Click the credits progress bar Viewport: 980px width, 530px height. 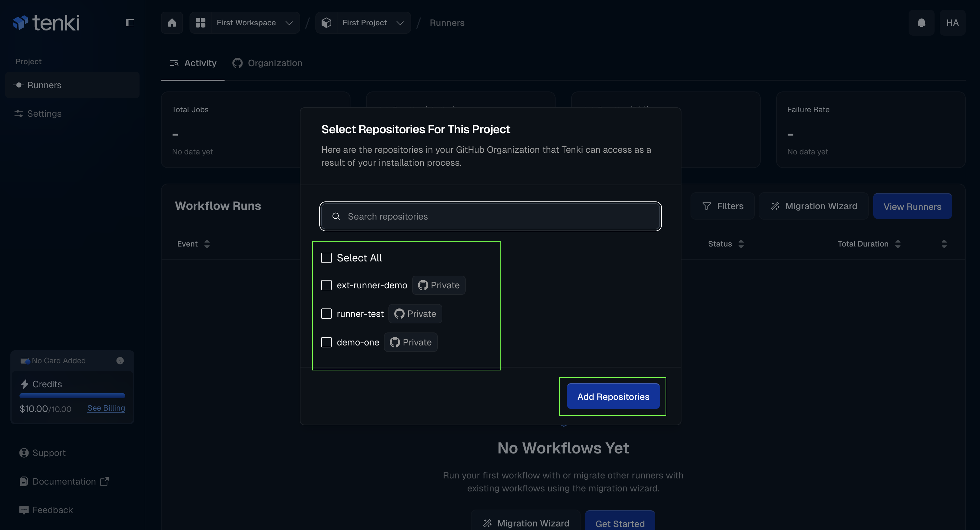pos(72,396)
